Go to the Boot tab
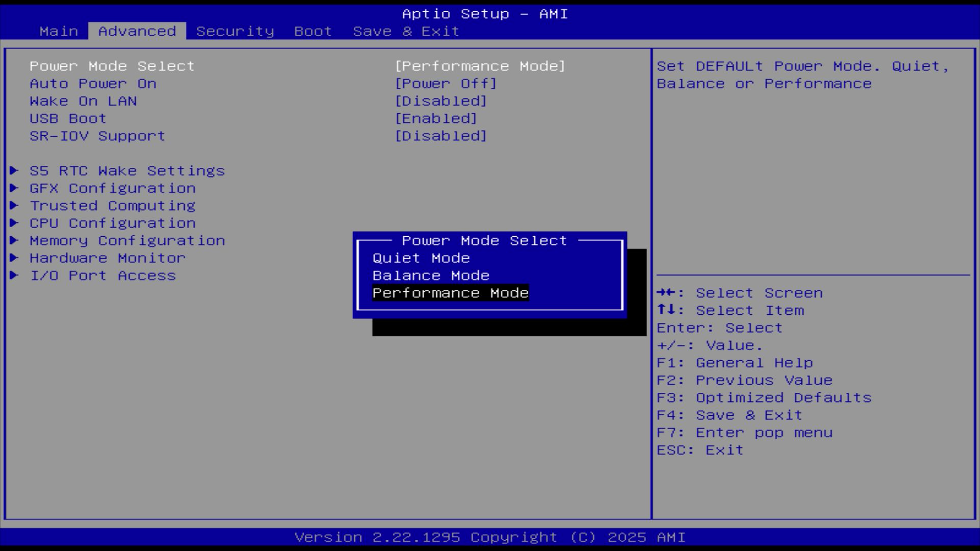The height and width of the screenshot is (551, 980). point(313,31)
